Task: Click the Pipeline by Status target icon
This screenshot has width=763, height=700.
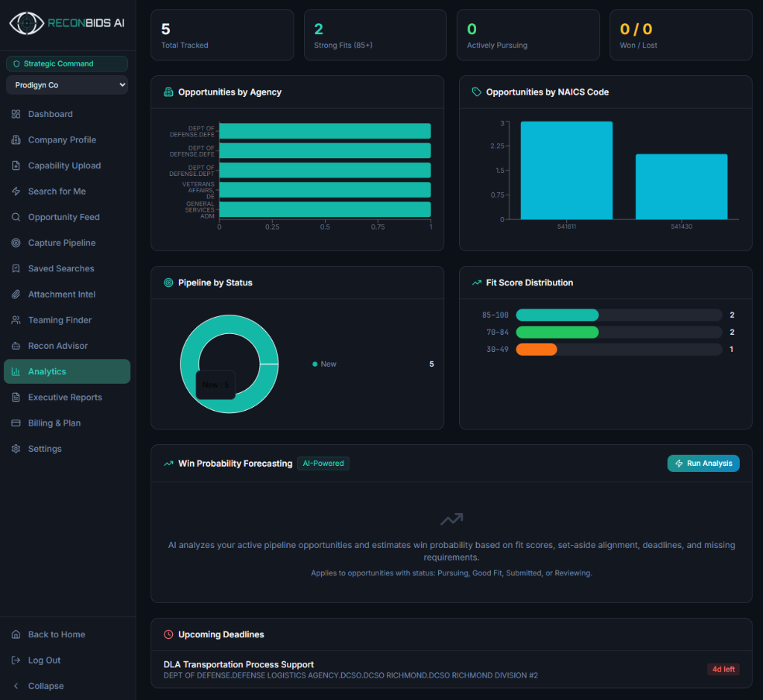Action: [x=168, y=283]
